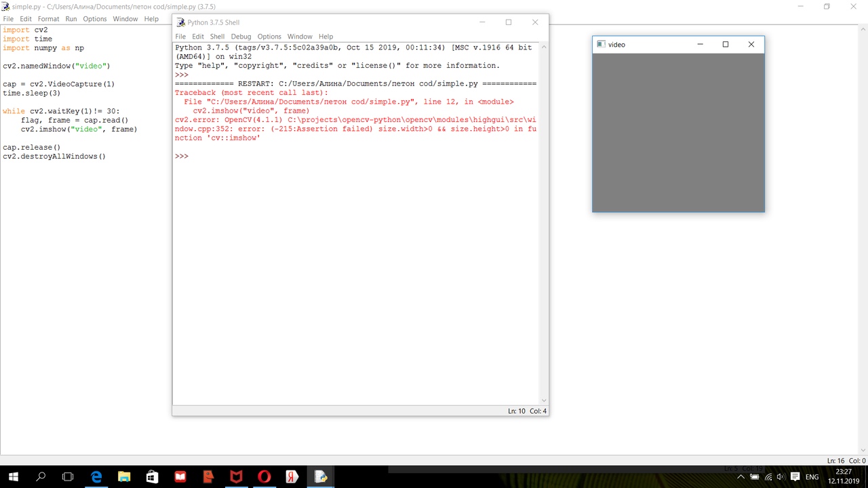The image size is (868, 488).
Task: Click 'cv2.namedWindow("video")' code line
Action: 56,66
